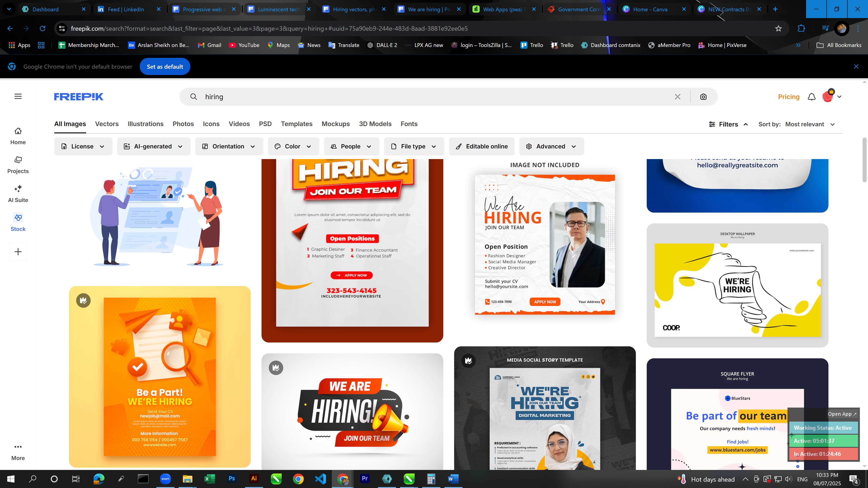
Task: Open Chrome extensions puzzle icon
Action: click(x=801, y=29)
